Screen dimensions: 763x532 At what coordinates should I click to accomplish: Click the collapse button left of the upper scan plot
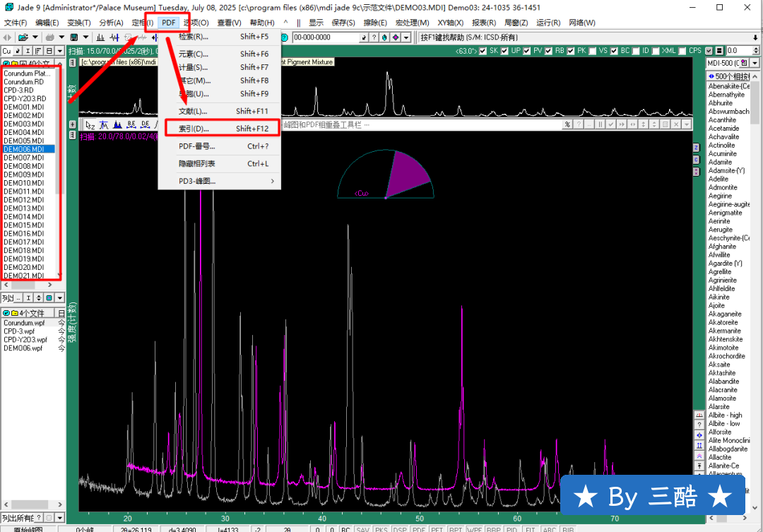click(72, 63)
